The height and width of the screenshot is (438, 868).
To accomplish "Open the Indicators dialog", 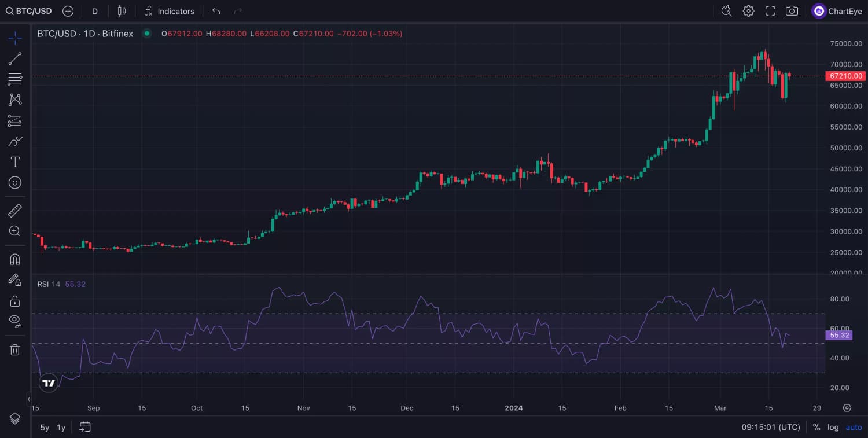I will (x=170, y=11).
